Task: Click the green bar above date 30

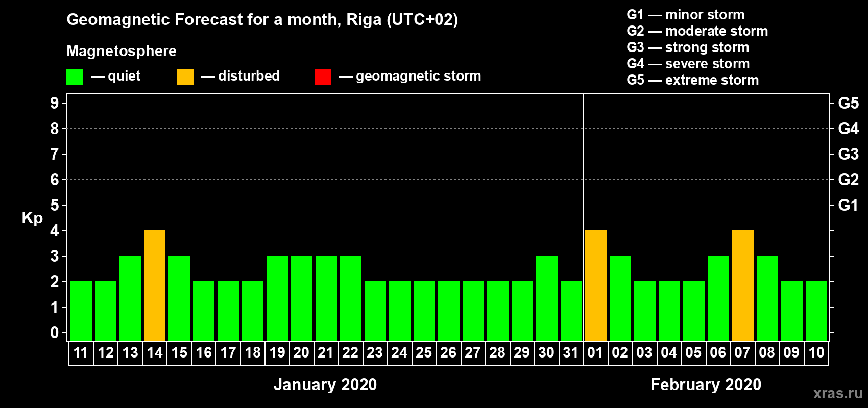Action: click(547, 298)
